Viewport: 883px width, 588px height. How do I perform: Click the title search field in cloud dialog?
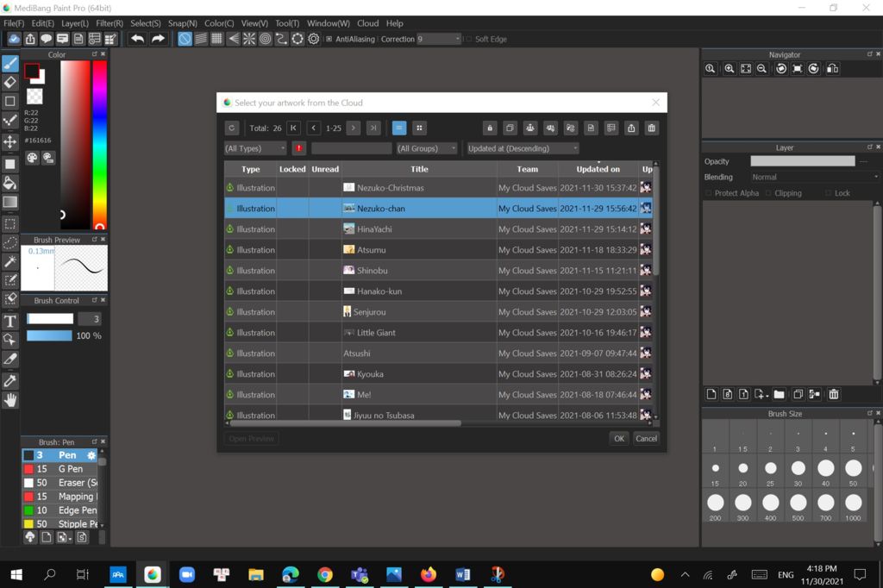point(352,148)
